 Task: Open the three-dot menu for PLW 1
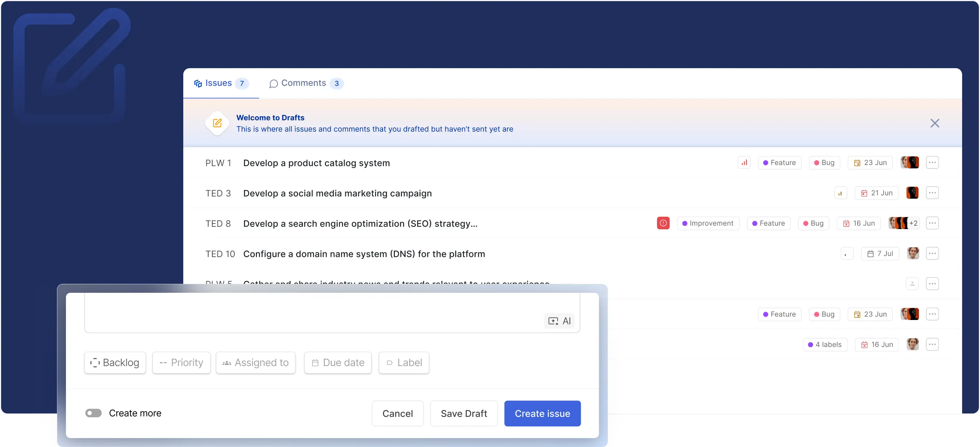tap(932, 163)
